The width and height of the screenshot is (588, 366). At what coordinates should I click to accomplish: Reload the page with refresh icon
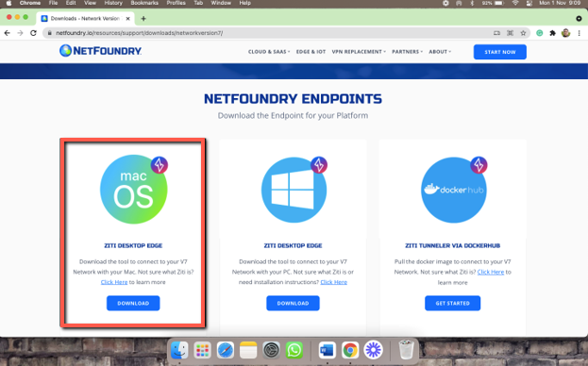tap(33, 33)
